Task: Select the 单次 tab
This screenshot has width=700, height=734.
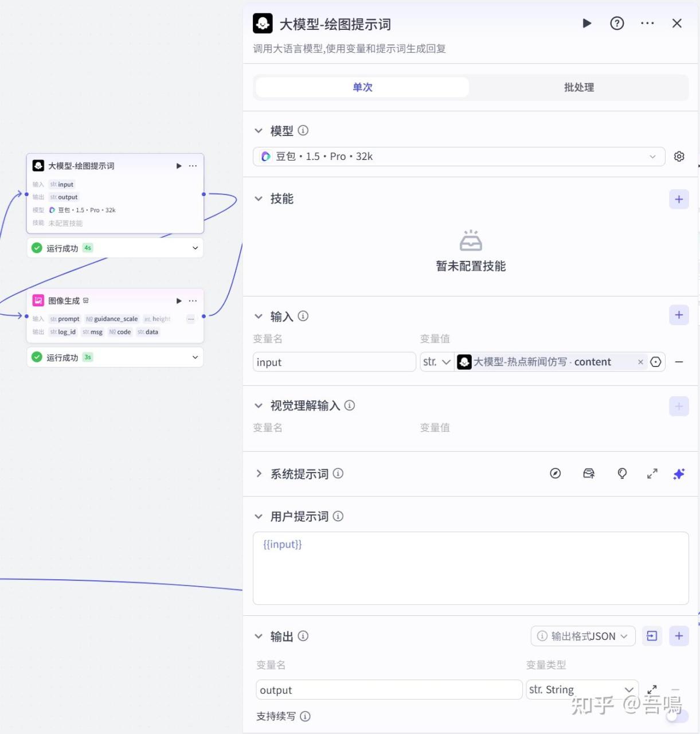Action: point(362,88)
